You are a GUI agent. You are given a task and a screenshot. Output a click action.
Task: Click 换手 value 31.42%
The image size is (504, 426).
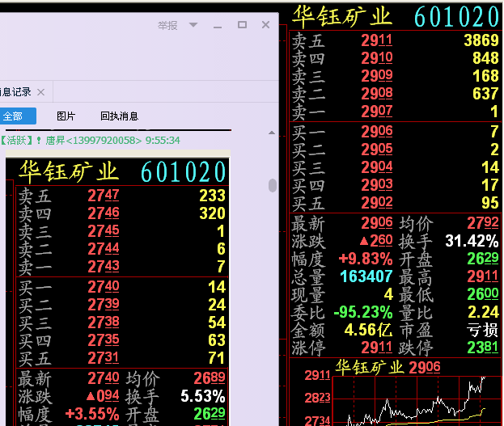pyautogui.click(x=472, y=241)
